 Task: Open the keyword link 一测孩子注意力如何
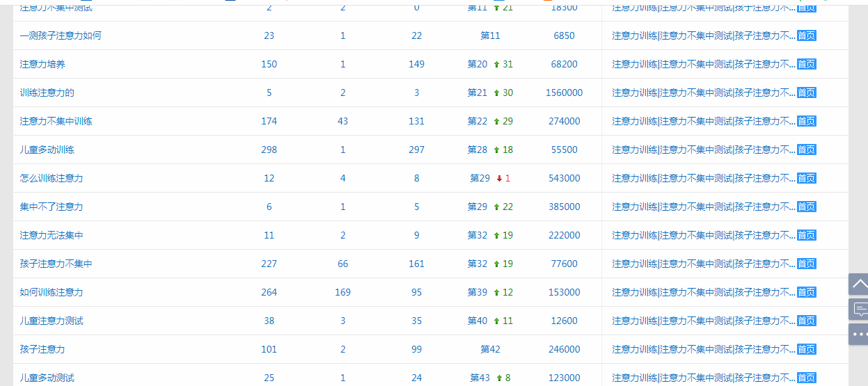click(61, 35)
